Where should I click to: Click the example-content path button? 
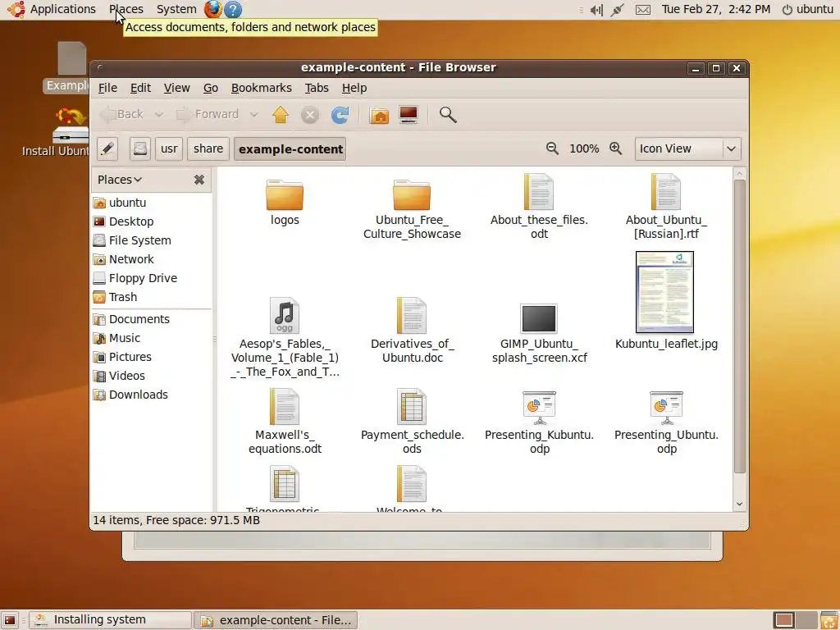[x=290, y=149]
